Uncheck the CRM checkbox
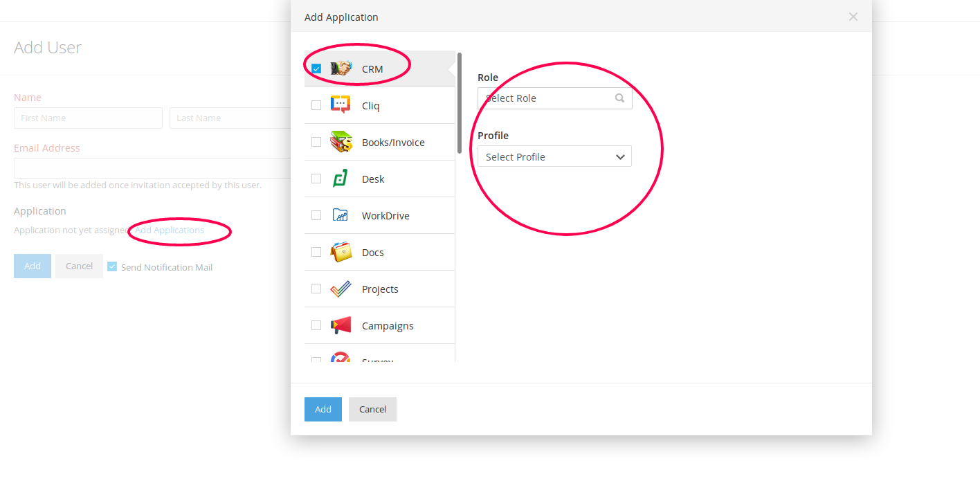The height and width of the screenshot is (481, 980). coord(316,69)
